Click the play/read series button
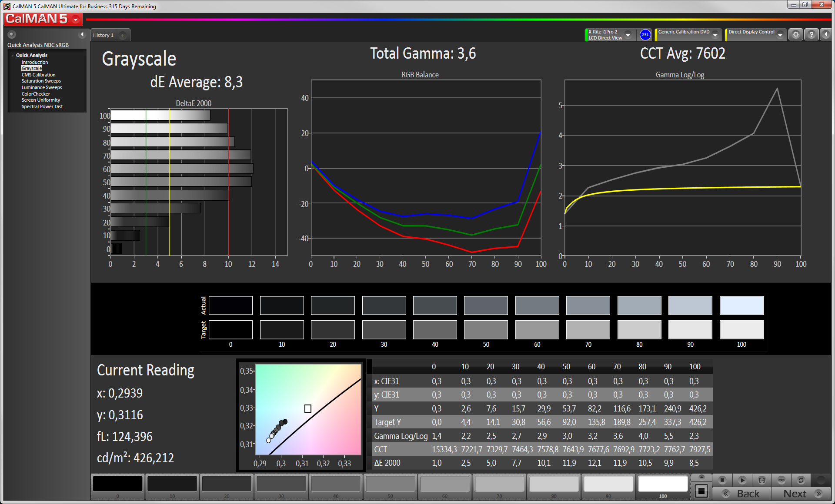This screenshot has width=835, height=504. click(x=742, y=480)
